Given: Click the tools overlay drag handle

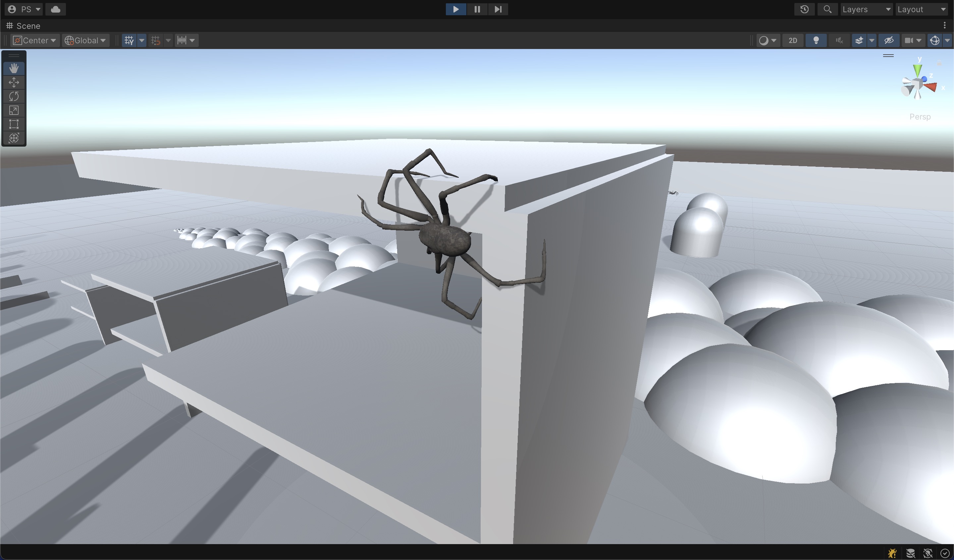Looking at the screenshot, I should point(14,56).
